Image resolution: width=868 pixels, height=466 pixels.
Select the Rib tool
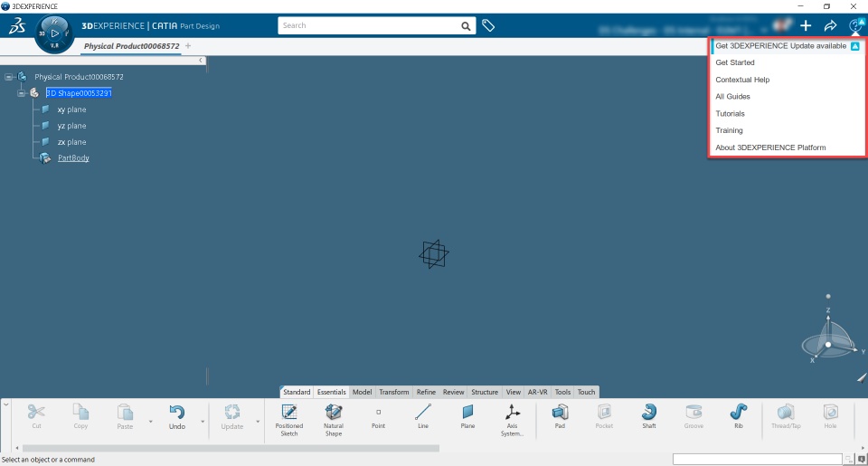coord(739,416)
